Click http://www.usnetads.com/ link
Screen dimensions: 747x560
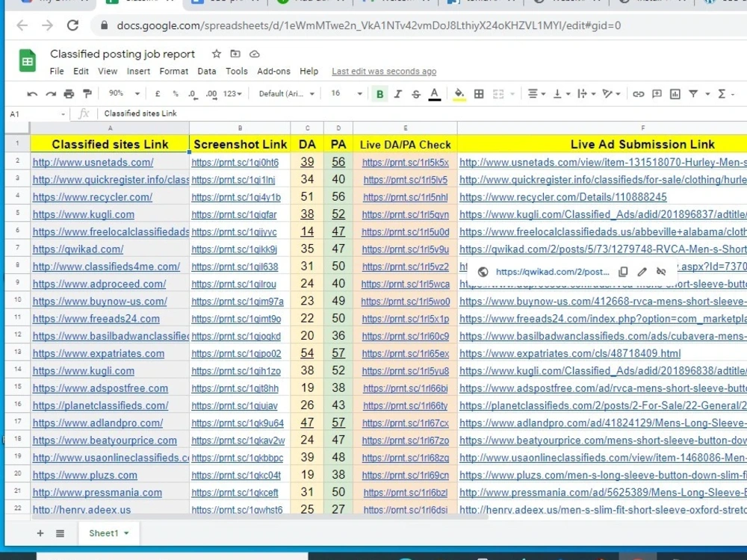(93, 162)
